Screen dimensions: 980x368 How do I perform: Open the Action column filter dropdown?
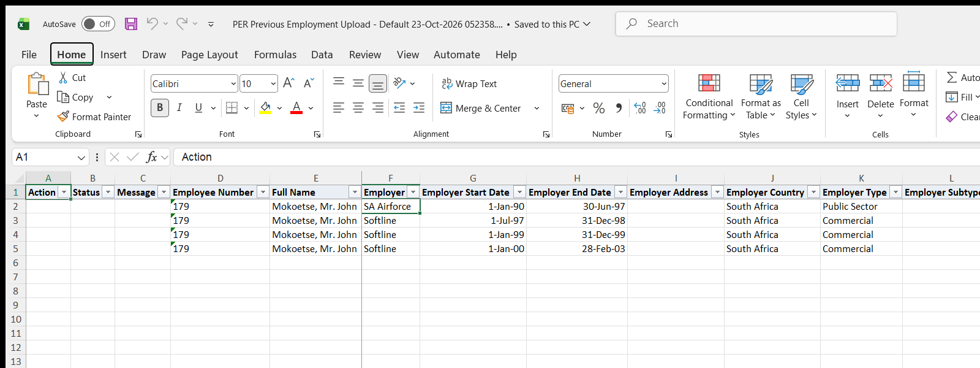(64, 193)
